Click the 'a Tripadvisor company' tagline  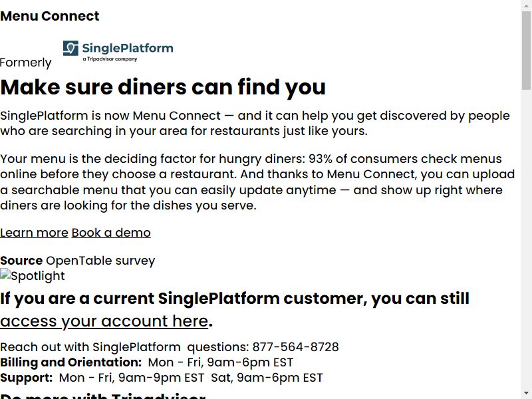[x=110, y=59]
